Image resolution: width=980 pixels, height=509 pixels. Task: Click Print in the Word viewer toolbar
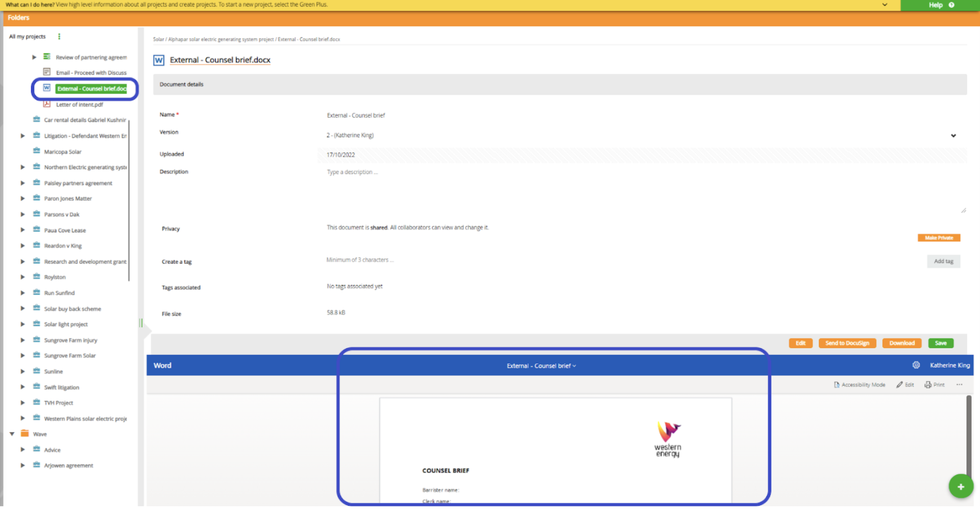[x=935, y=384]
